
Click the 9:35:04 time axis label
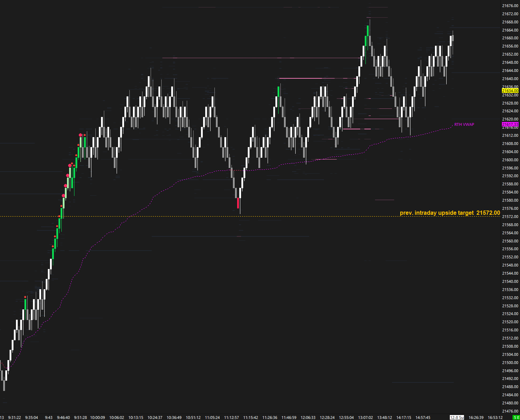(x=32, y=418)
